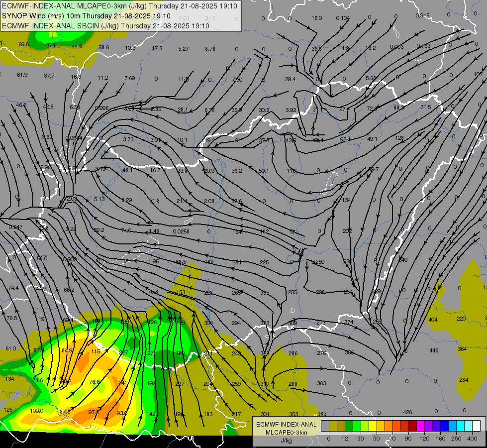Select the map value 404
Viewport: 487px width, 448px height.
(433, 320)
